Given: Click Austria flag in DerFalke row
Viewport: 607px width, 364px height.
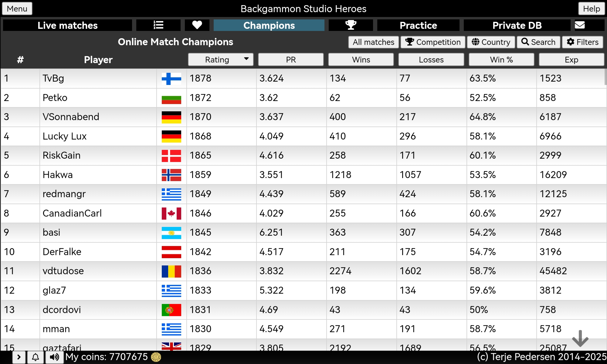Looking at the screenshot, I should click(x=171, y=252).
